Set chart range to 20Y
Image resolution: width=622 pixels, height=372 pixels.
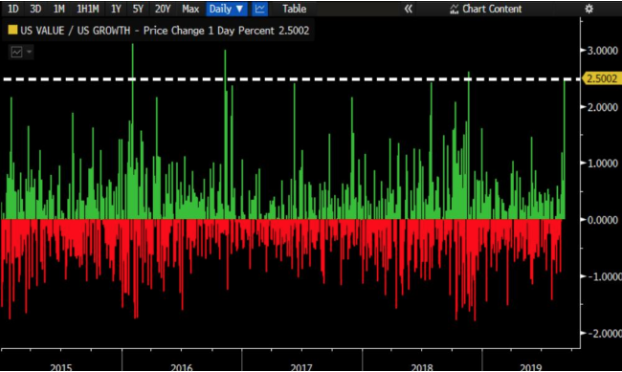click(163, 9)
